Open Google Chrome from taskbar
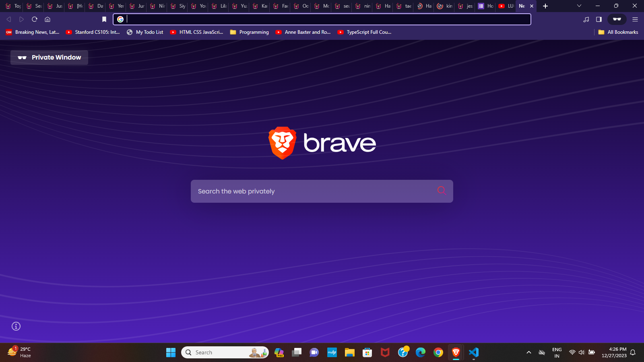The height and width of the screenshot is (362, 644). [438, 352]
